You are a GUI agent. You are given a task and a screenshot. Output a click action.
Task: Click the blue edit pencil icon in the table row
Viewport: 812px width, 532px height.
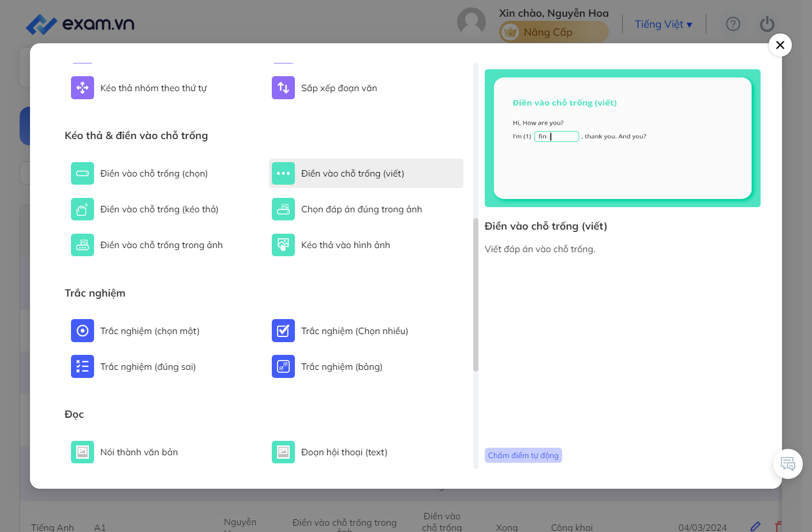(x=755, y=526)
